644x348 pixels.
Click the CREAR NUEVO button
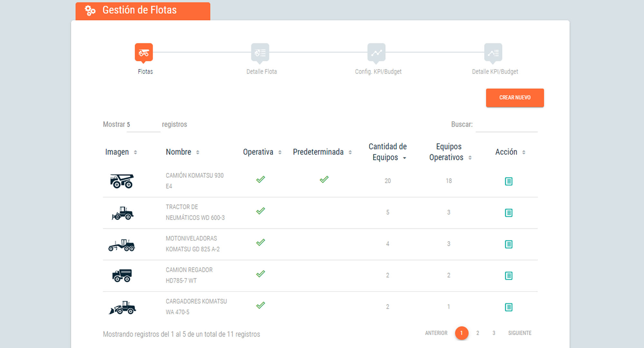tap(515, 98)
